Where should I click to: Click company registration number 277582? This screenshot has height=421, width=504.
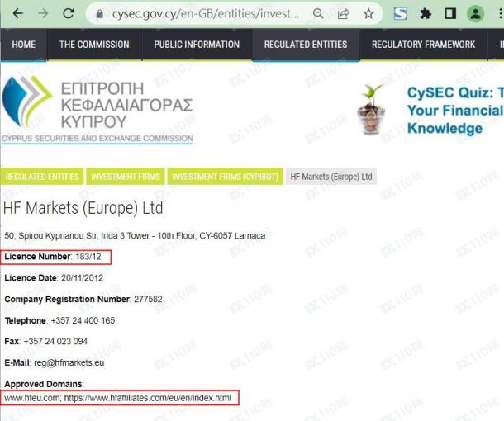tap(148, 300)
